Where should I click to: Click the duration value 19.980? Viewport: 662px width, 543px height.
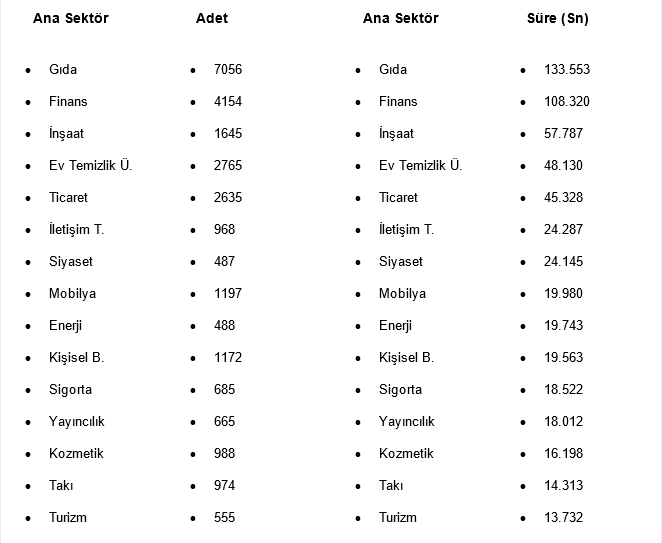pyautogui.click(x=563, y=294)
